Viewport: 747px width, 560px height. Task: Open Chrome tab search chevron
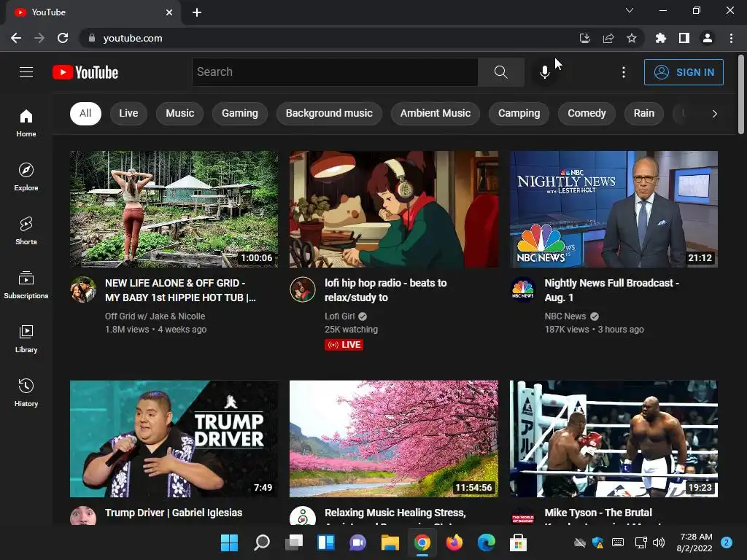click(630, 10)
